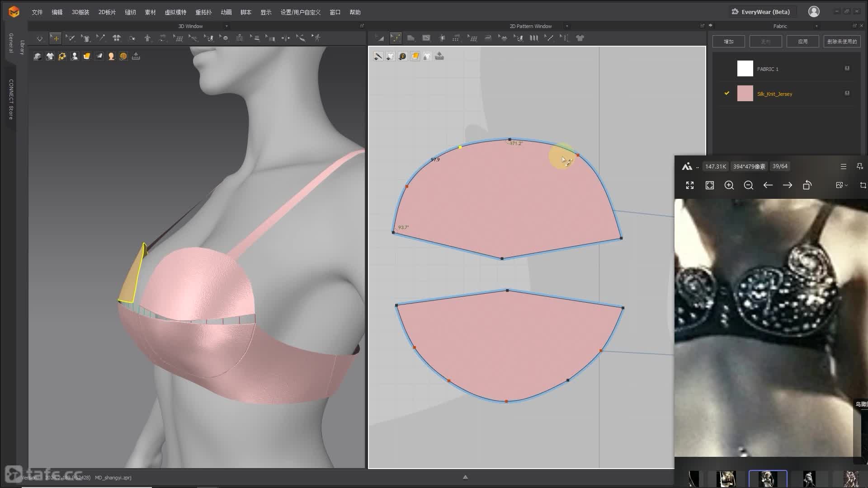Click the 删除未使用的 button
This screenshot has height=488, width=868.
pos(842,42)
